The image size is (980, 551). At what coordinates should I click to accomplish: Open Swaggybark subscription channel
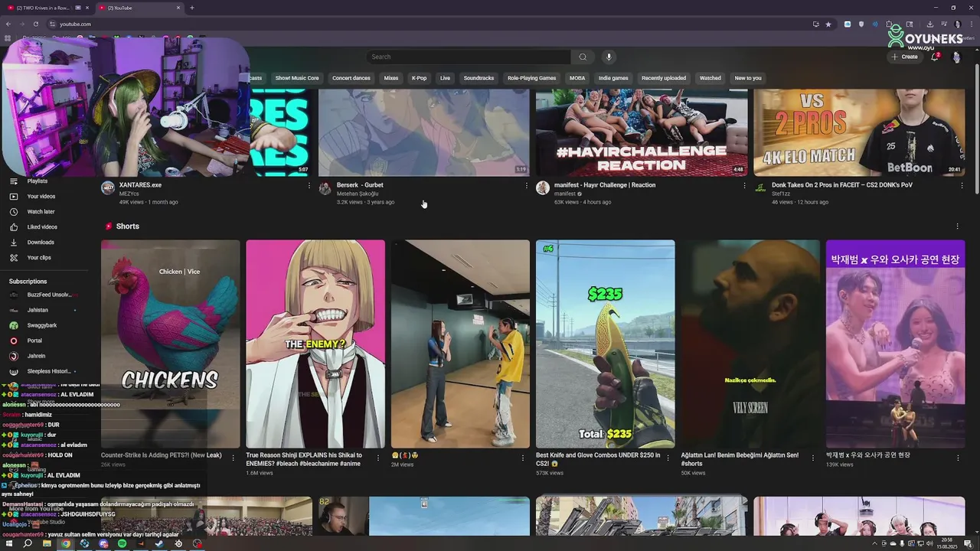click(42, 325)
